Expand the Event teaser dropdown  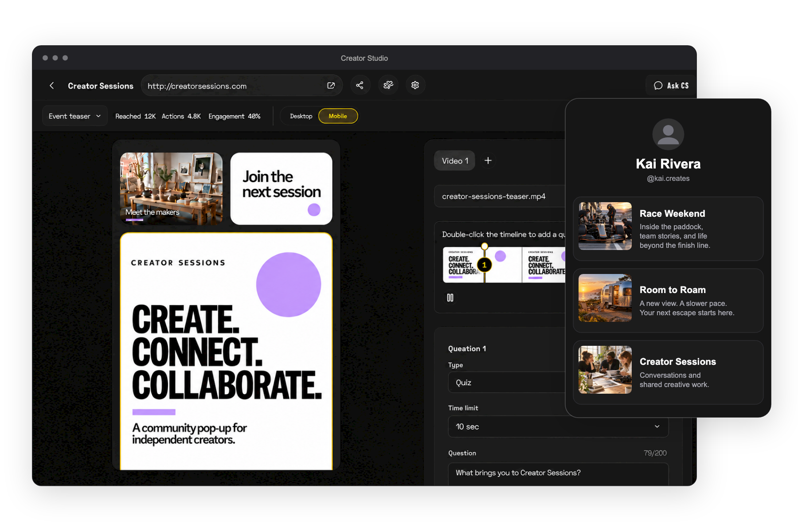pyautogui.click(x=75, y=116)
